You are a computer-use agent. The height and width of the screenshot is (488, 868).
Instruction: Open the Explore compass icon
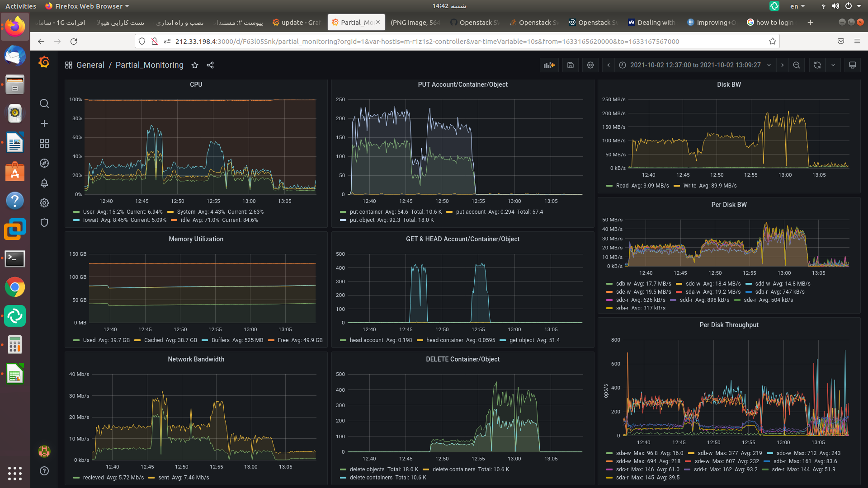pyautogui.click(x=44, y=163)
